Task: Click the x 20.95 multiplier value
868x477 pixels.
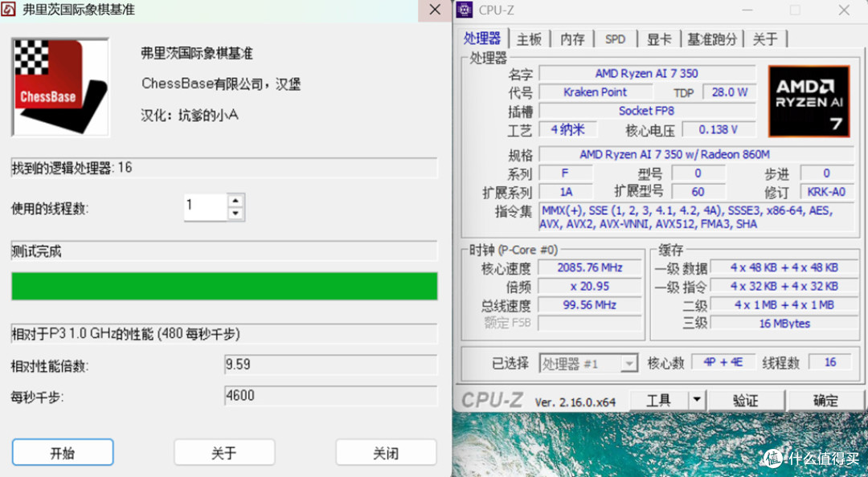Action: 590,286
